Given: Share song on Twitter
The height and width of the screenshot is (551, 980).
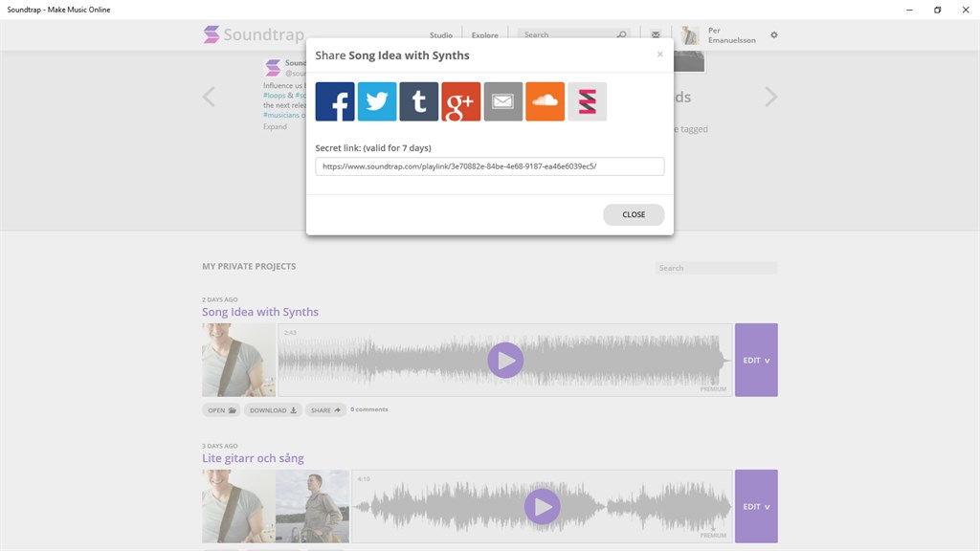Looking at the screenshot, I should (x=377, y=101).
